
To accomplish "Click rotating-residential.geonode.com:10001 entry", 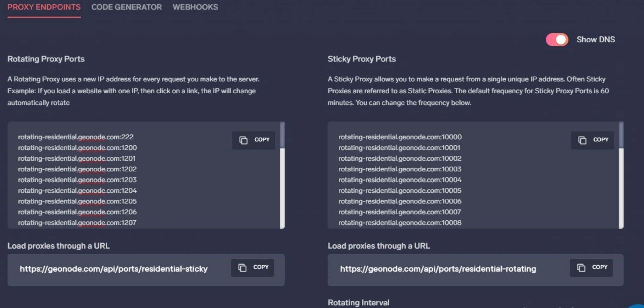I will (x=399, y=148).
